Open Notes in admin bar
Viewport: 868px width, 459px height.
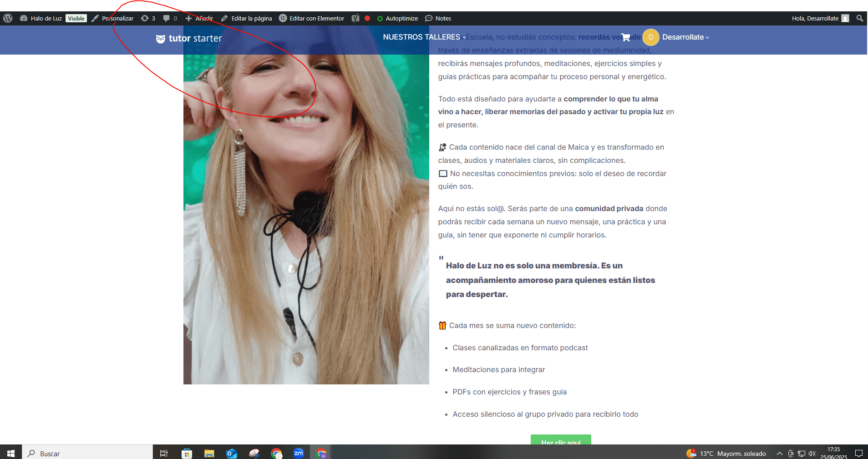pos(438,18)
